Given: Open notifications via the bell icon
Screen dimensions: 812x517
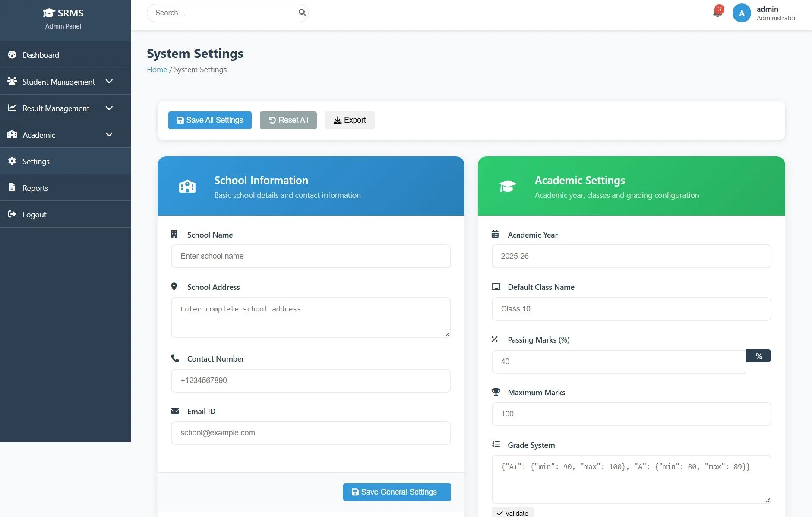Looking at the screenshot, I should click(x=717, y=13).
